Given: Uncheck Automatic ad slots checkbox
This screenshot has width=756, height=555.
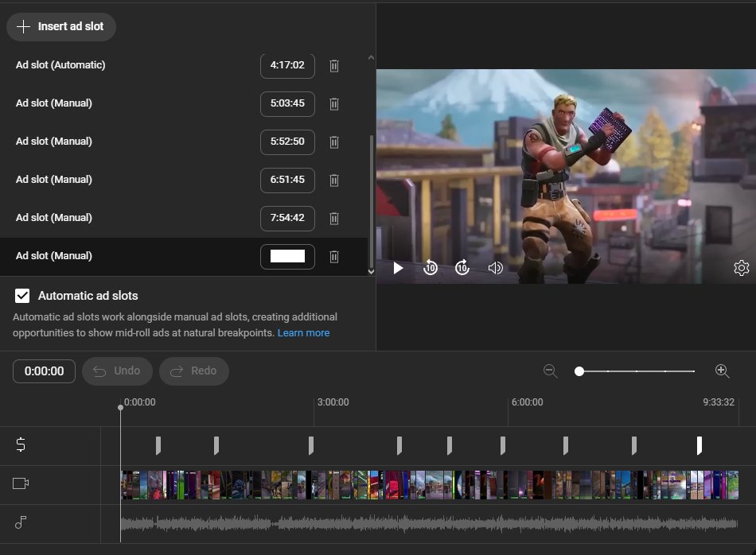Looking at the screenshot, I should pyautogui.click(x=22, y=296).
